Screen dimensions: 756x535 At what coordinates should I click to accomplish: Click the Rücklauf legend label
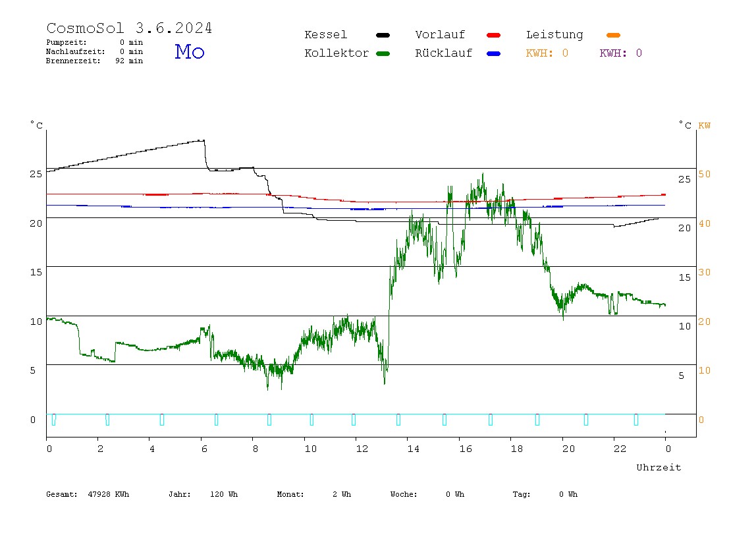[x=444, y=53]
